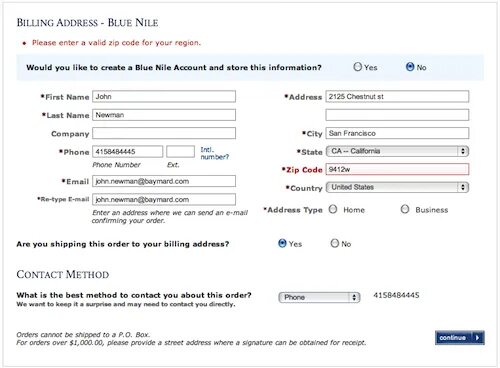Click the 'Address Type' label

293,210
